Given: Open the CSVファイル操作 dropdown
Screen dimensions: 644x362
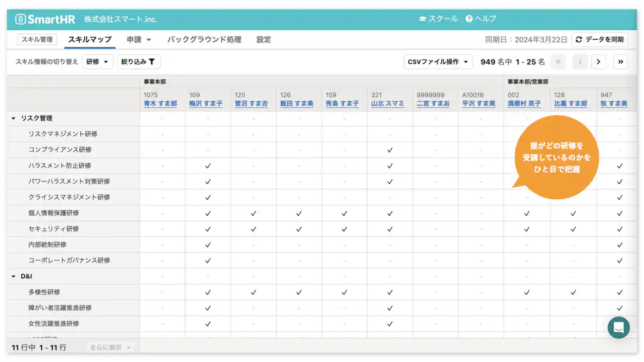Looking at the screenshot, I should click(438, 62).
